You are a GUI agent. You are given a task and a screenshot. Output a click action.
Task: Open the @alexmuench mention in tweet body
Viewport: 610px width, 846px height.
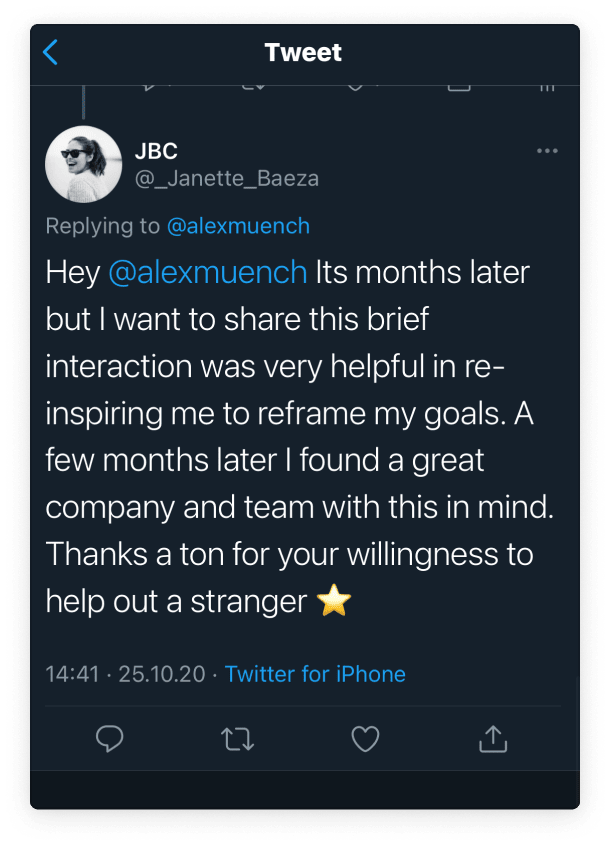pos(207,272)
